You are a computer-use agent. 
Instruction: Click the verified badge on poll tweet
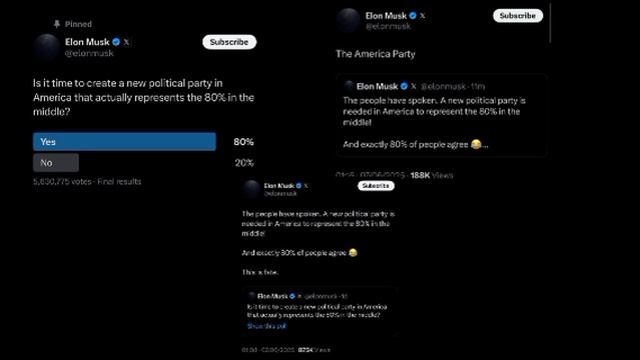pos(116,42)
